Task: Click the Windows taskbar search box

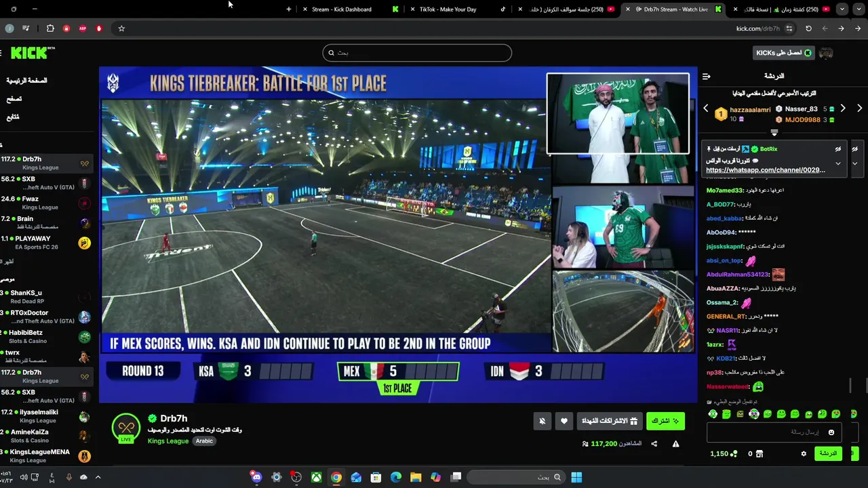Action: coord(516,477)
